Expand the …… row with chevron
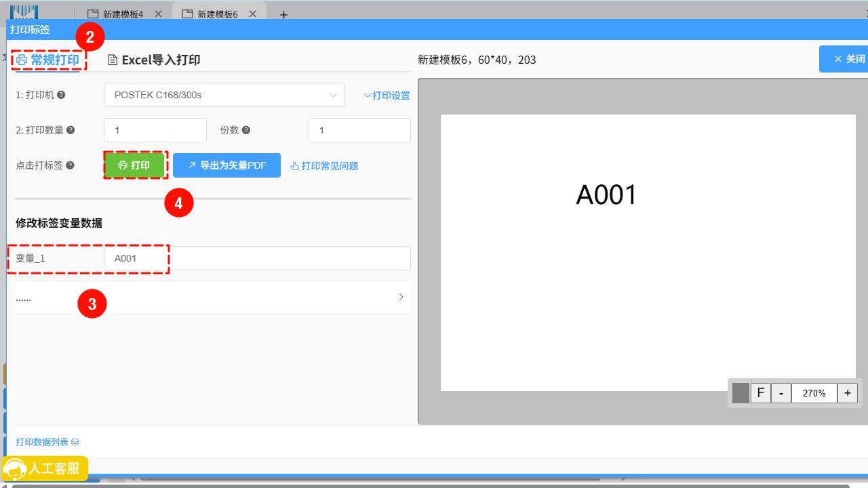The image size is (868, 488). 401,297
